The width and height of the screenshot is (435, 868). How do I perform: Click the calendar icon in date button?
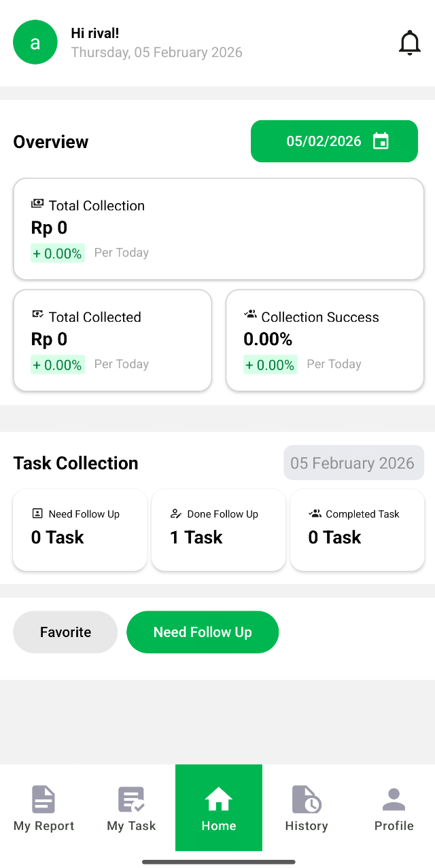point(381,141)
